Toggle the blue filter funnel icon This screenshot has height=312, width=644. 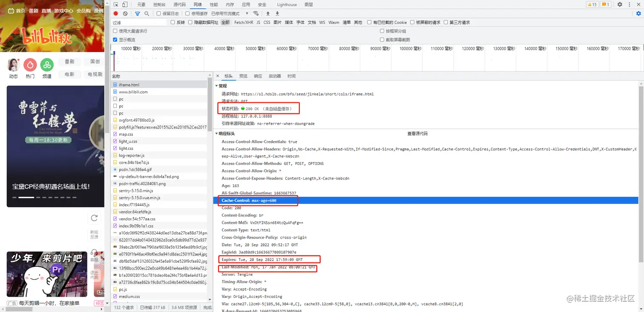click(138, 14)
